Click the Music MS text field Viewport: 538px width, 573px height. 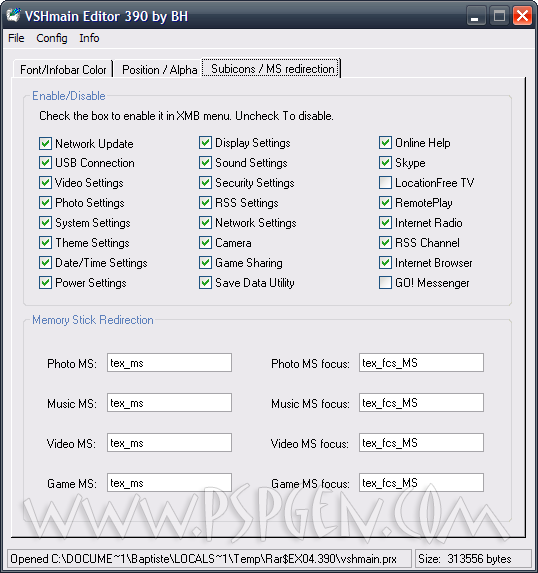coord(169,402)
